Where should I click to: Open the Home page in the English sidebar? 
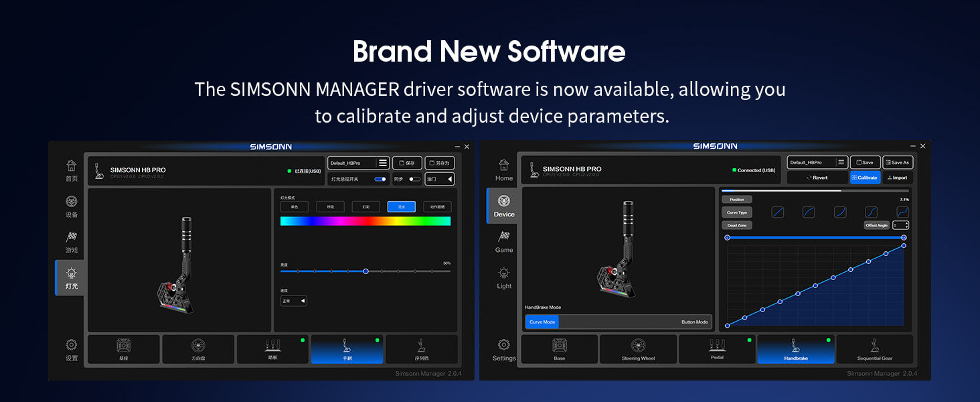point(503,170)
